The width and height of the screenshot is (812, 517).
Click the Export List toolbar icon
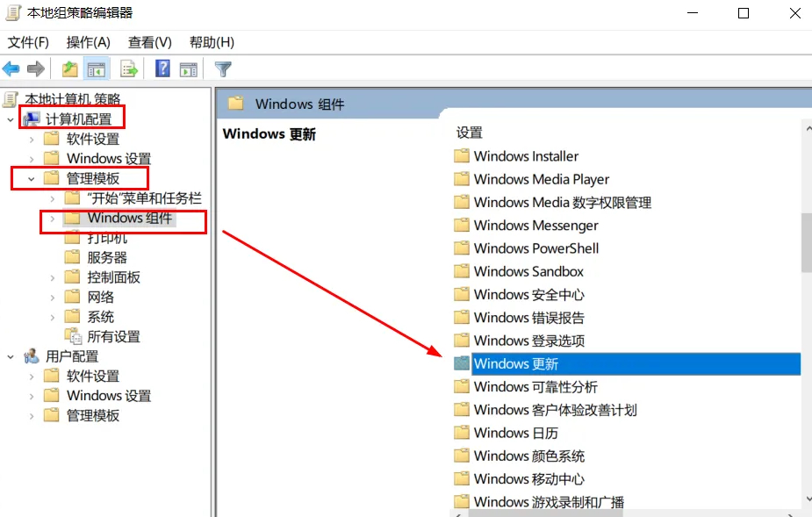(x=128, y=68)
